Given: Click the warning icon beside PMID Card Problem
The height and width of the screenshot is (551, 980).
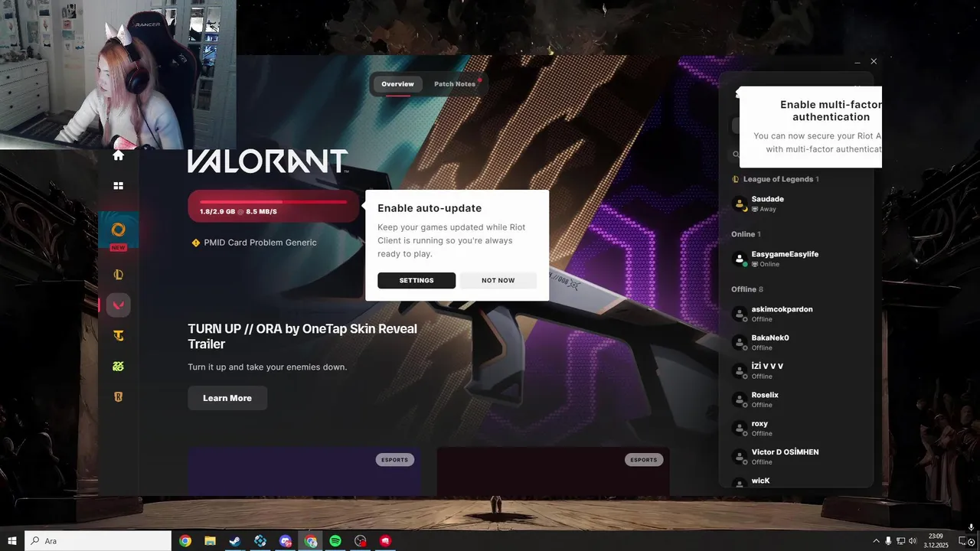Looking at the screenshot, I should pos(195,243).
